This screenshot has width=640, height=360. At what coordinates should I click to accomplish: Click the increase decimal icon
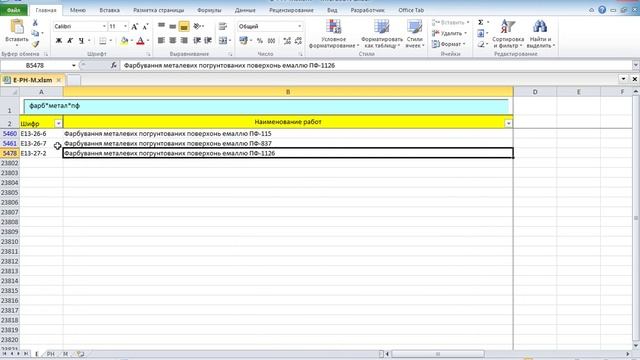tap(287, 40)
